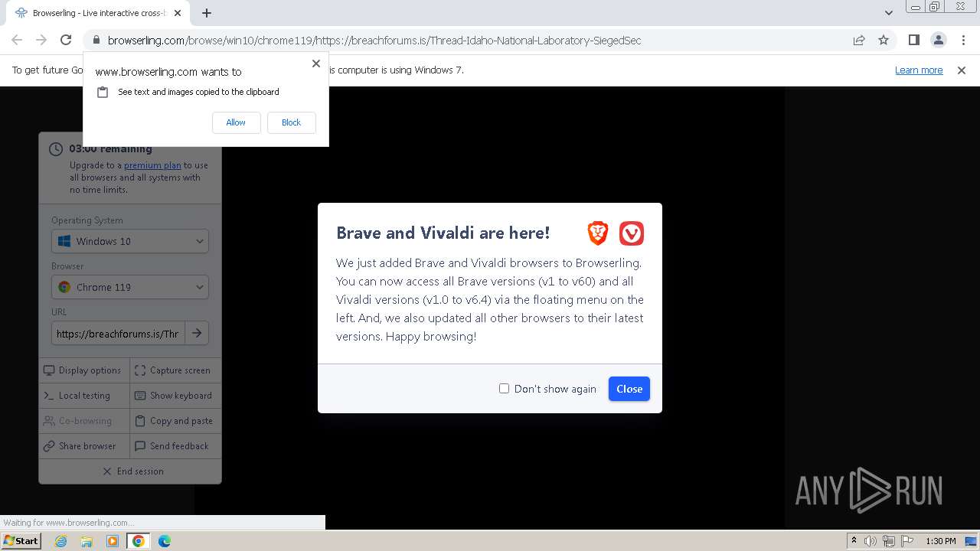Select Show keyboard
Viewport: 980px width, 551px height.
pos(175,396)
